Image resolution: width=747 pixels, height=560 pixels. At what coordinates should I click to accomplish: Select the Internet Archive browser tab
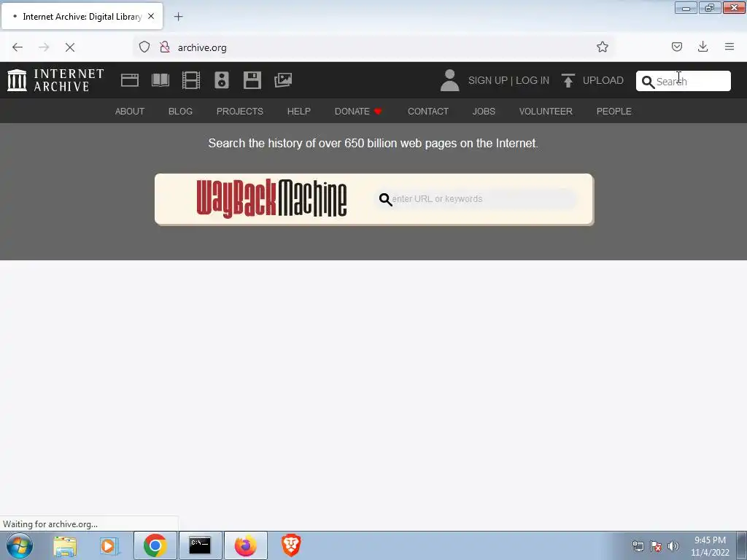pos(82,16)
